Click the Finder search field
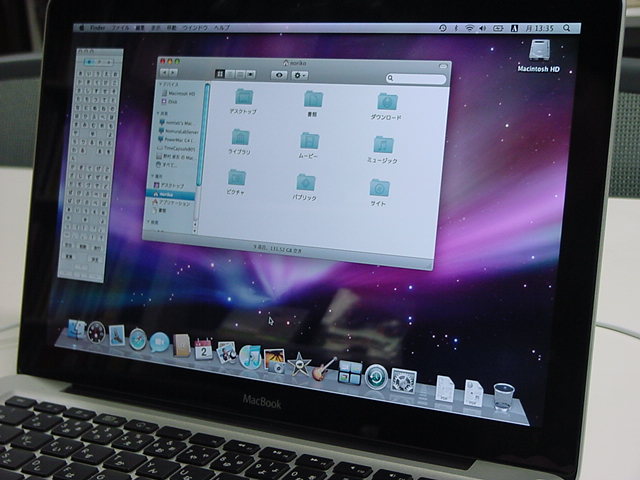The width and height of the screenshot is (640, 480). pyautogui.click(x=417, y=79)
